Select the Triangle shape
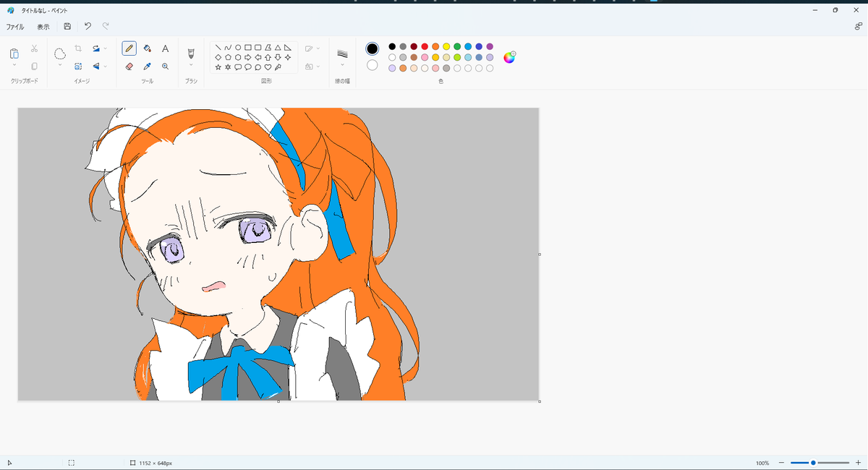This screenshot has height=470, width=868. coord(278,47)
